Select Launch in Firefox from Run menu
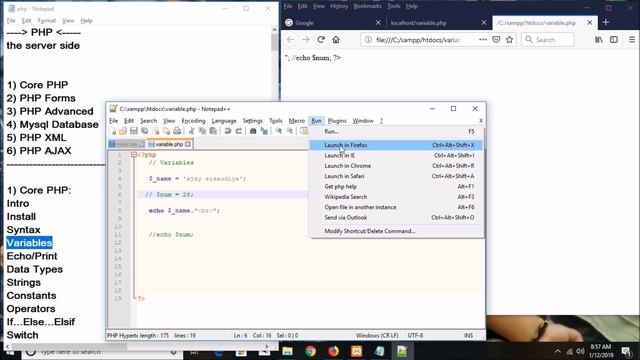 396,145
